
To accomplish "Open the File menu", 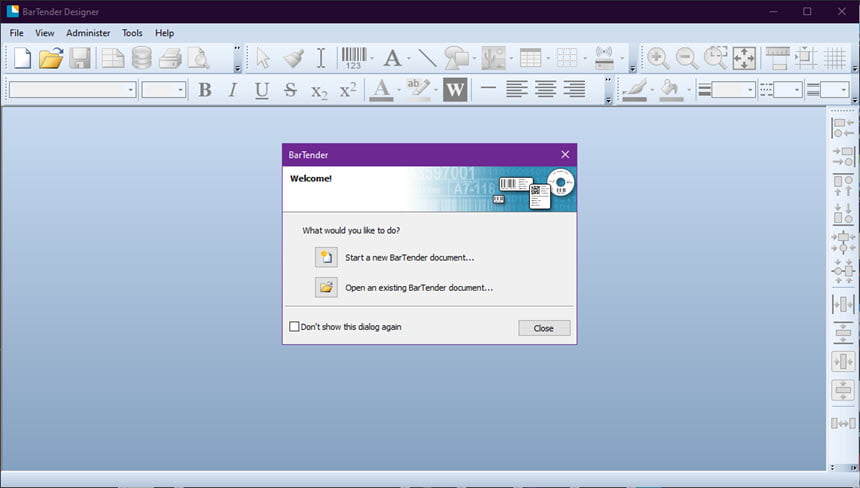I will pyautogui.click(x=16, y=33).
